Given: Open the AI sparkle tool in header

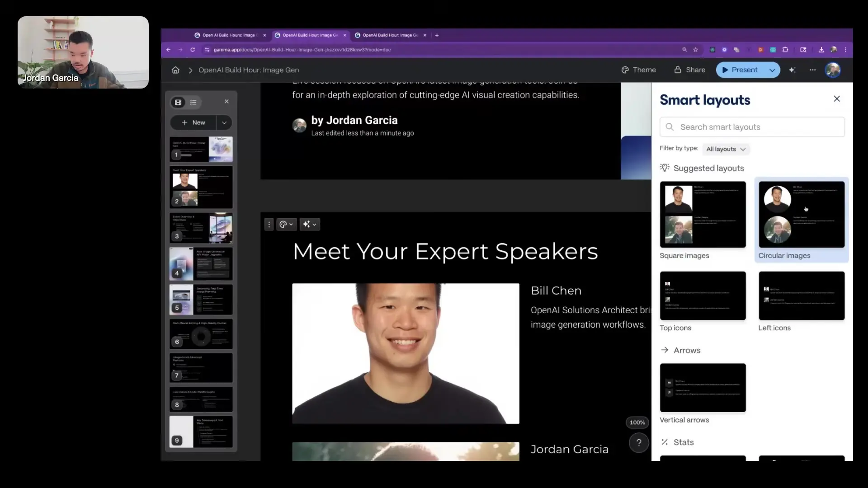Looking at the screenshot, I should pyautogui.click(x=792, y=70).
